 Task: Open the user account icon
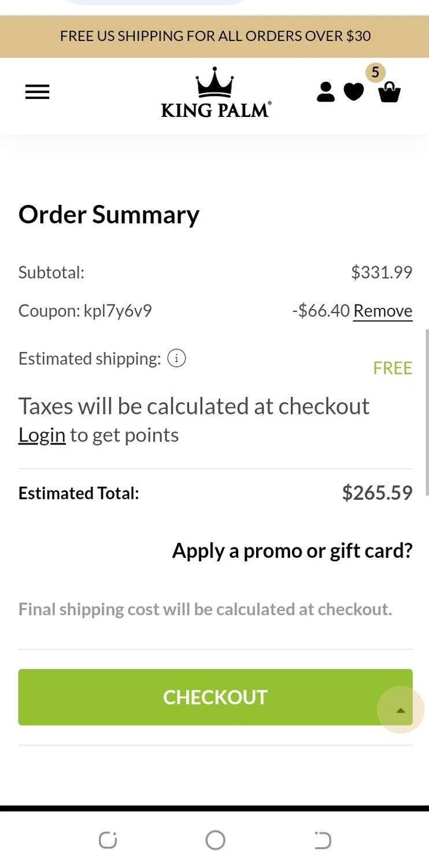click(326, 92)
